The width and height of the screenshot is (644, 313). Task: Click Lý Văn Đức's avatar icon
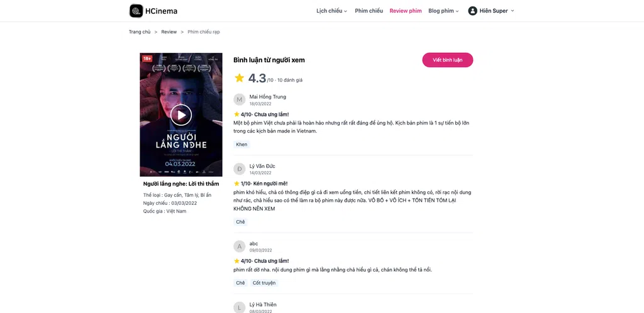(x=240, y=169)
